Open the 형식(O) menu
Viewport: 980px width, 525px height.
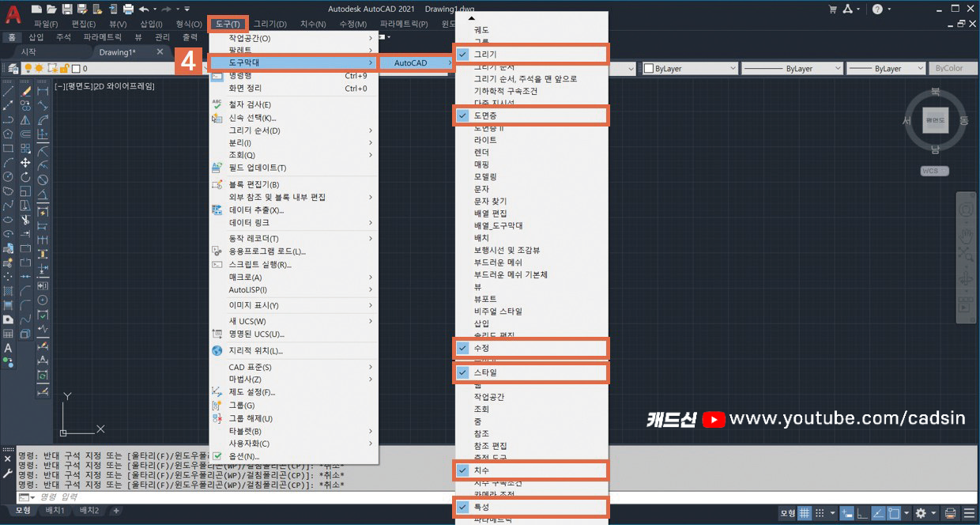[188, 24]
